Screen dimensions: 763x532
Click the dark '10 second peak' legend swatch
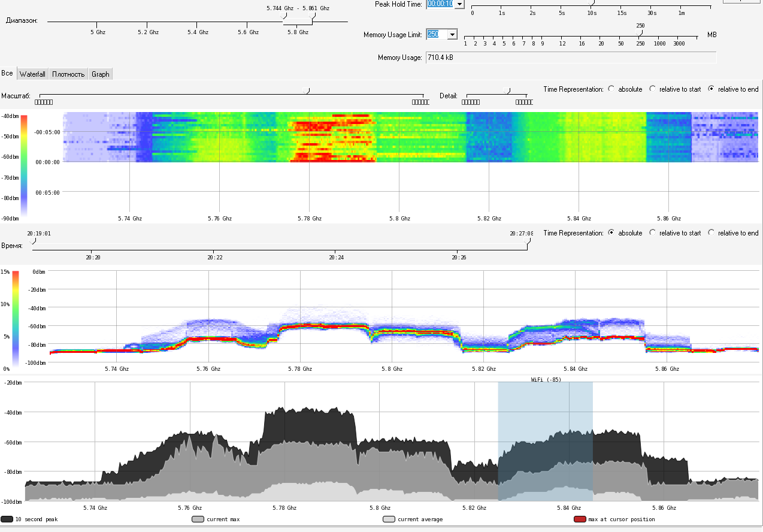(7, 519)
